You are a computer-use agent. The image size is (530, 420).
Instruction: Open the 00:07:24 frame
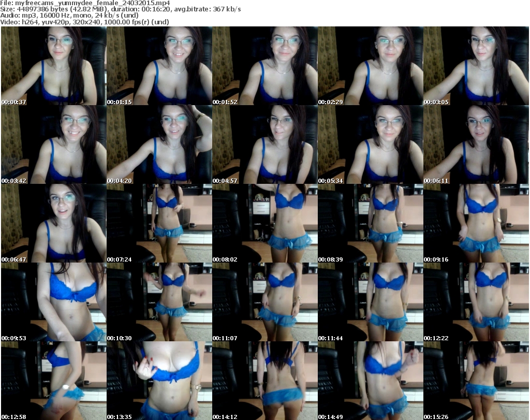point(159,223)
